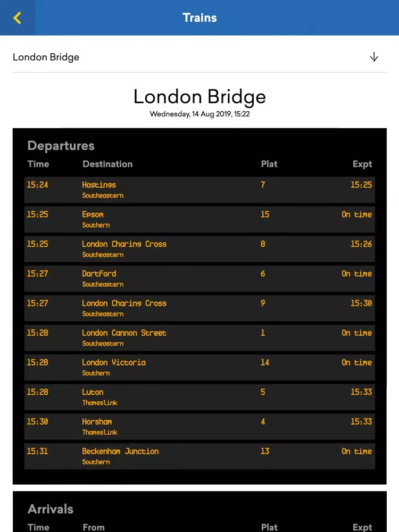The width and height of the screenshot is (399, 532).
Task: Click the departures Plat column header
Action: pos(269,164)
